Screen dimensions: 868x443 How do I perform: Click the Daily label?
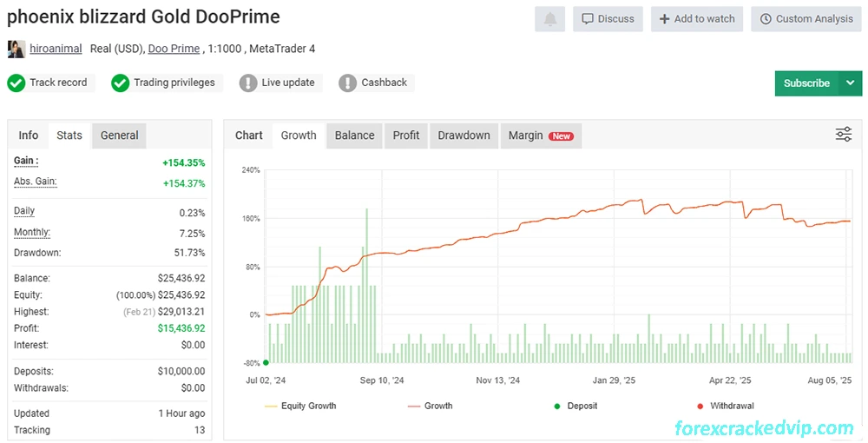tap(24, 211)
